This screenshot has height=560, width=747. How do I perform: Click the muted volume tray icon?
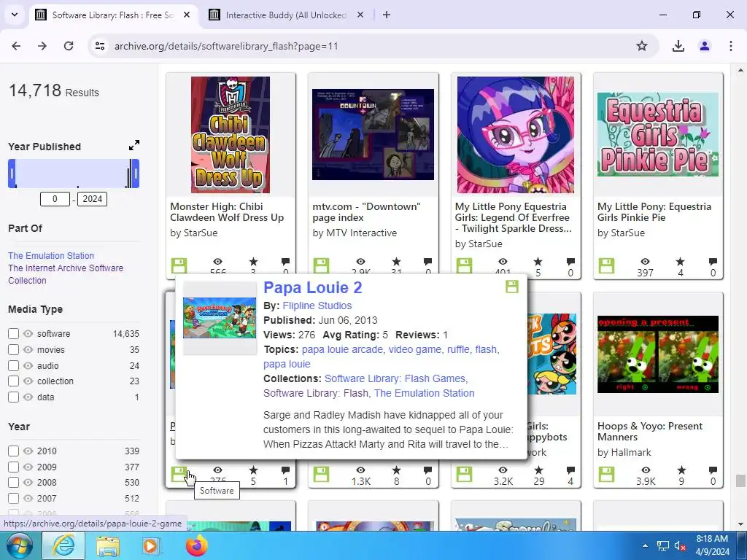point(680,545)
